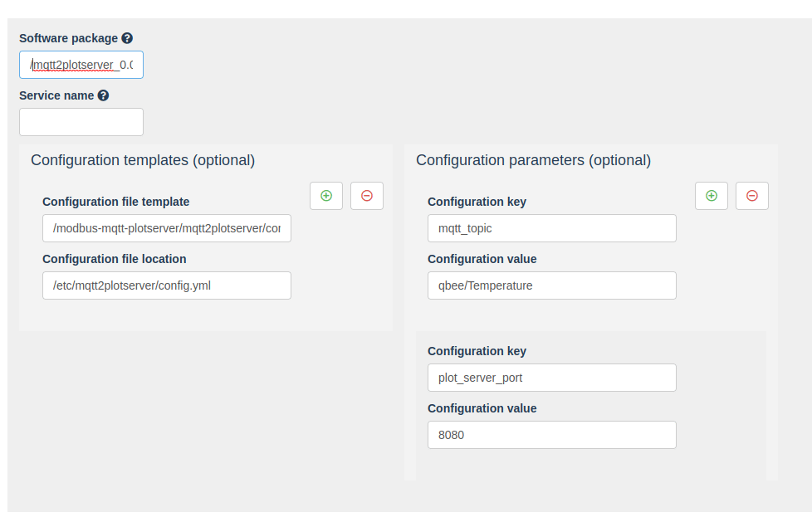Select the /etc/mqtt2plotserver/config.yml location field
812x522 pixels.
pyautogui.click(x=166, y=285)
